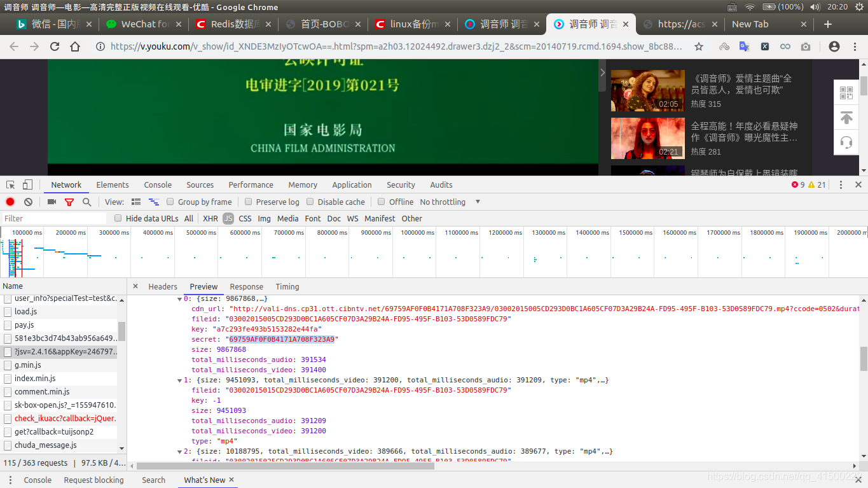
Task: Open the Response tab of request
Action: (246, 286)
